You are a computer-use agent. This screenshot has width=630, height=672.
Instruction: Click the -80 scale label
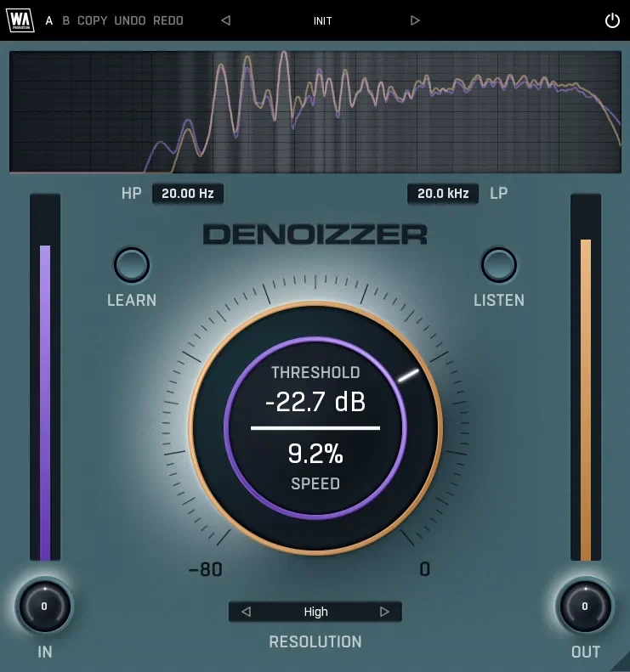(206, 569)
